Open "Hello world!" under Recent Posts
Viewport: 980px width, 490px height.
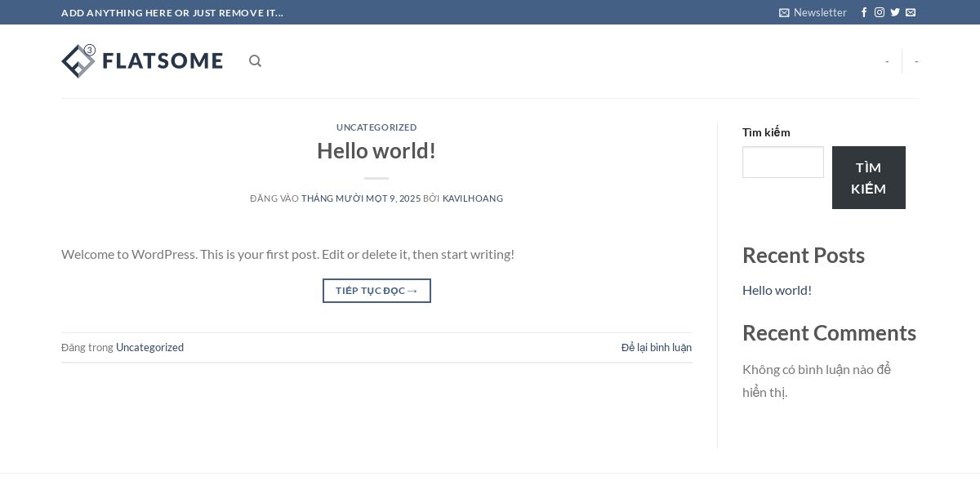pyautogui.click(x=777, y=290)
